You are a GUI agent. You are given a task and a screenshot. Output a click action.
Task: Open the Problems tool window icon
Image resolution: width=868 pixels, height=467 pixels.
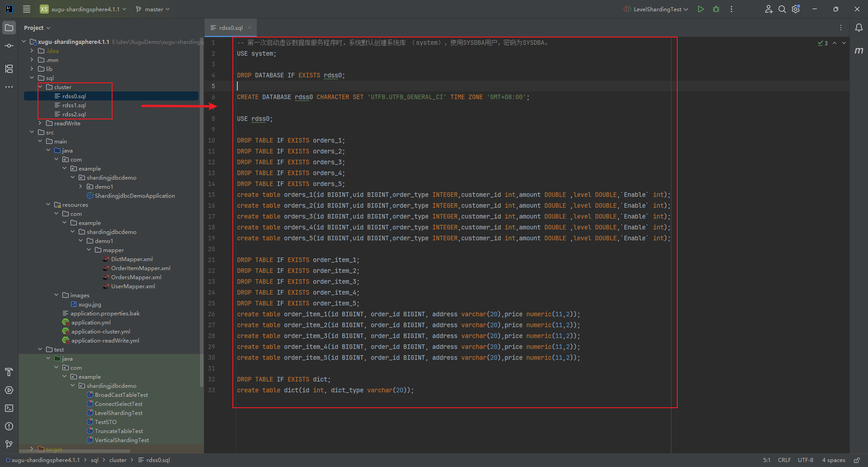[x=9, y=426]
